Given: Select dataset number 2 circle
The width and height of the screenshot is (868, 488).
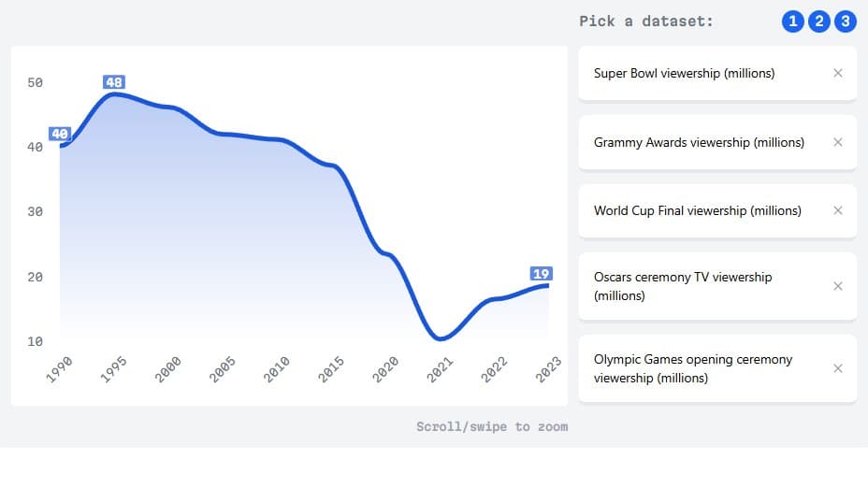Looking at the screenshot, I should (818, 21).
